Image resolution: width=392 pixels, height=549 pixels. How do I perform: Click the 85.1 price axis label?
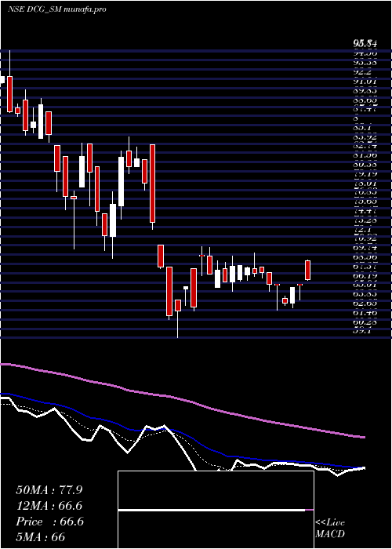[362, 128]
